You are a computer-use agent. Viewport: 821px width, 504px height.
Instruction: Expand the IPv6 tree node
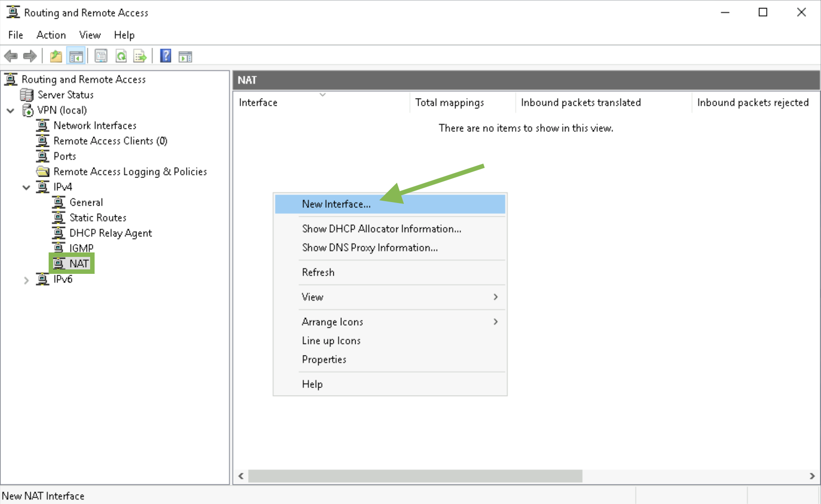pos(26,280)
